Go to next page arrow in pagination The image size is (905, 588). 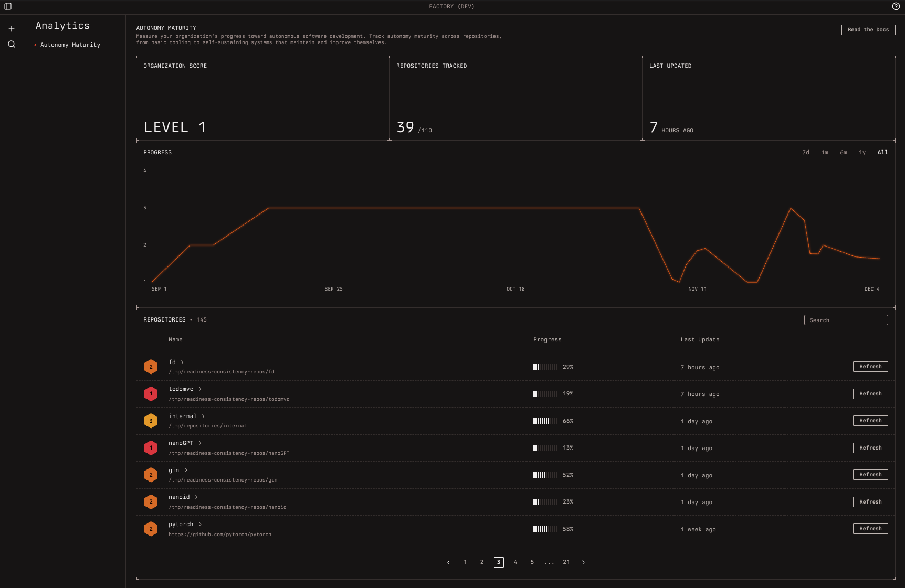click(x=583, y=562)
